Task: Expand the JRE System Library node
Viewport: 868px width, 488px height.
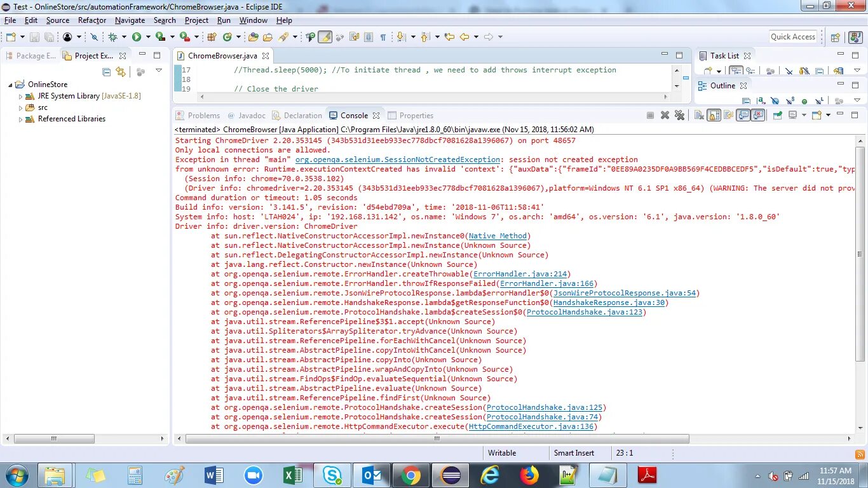Action: [x=20, y=96]
